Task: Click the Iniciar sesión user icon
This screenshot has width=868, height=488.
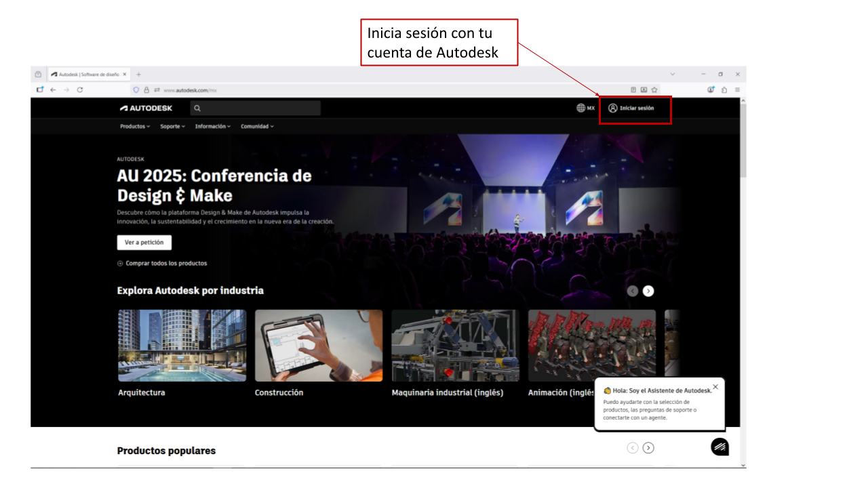Action: coord(613,108)
